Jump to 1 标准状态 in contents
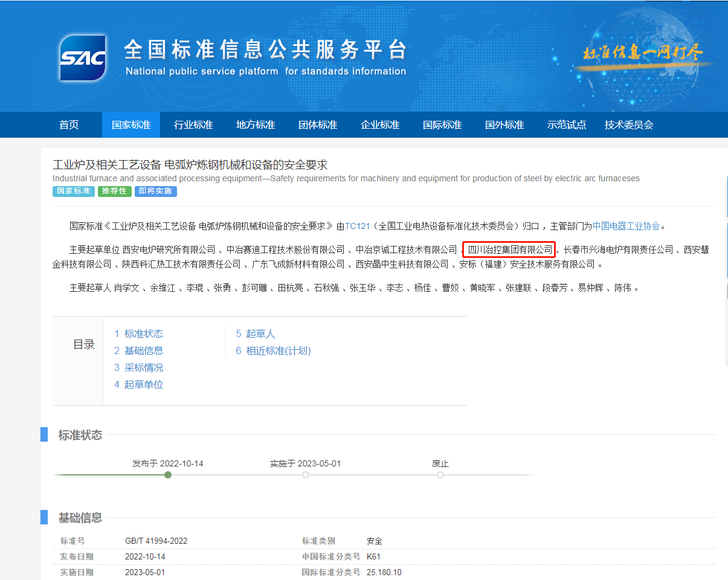This screenshot has width=728, height=580. coord(139,333)
